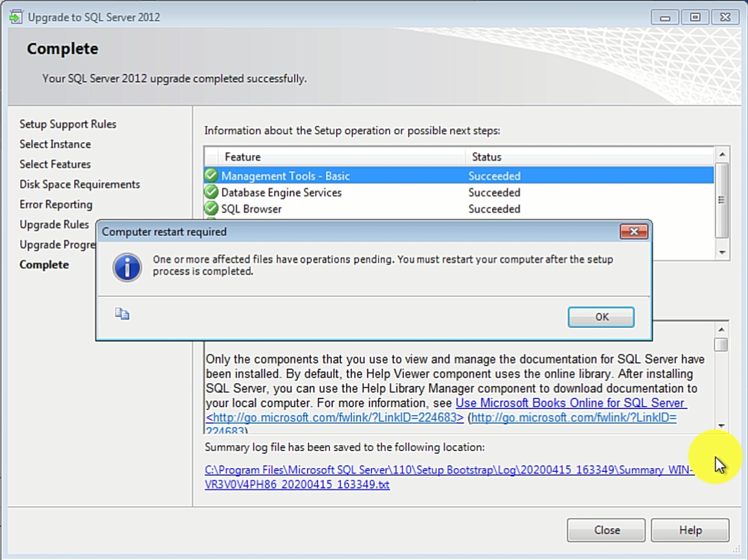Open the summary log file path link
The image size is (748, 560).
pos(449,477)
